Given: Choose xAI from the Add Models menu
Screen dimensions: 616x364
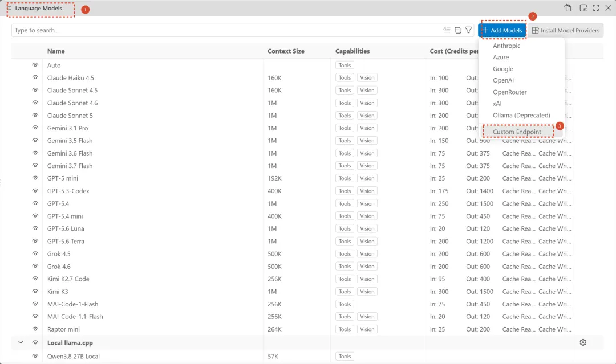Looking at the screenshot, I should [x=497, y=104].
